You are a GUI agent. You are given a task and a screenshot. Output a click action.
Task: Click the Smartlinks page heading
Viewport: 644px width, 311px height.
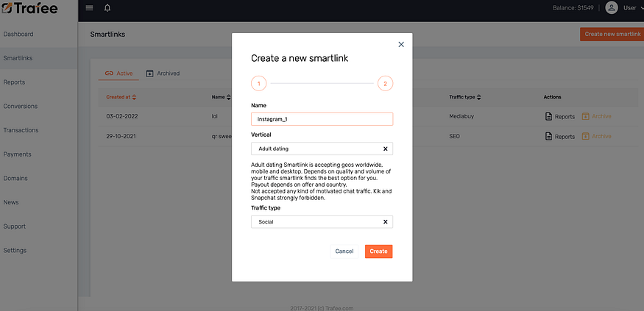click(107, 35)
